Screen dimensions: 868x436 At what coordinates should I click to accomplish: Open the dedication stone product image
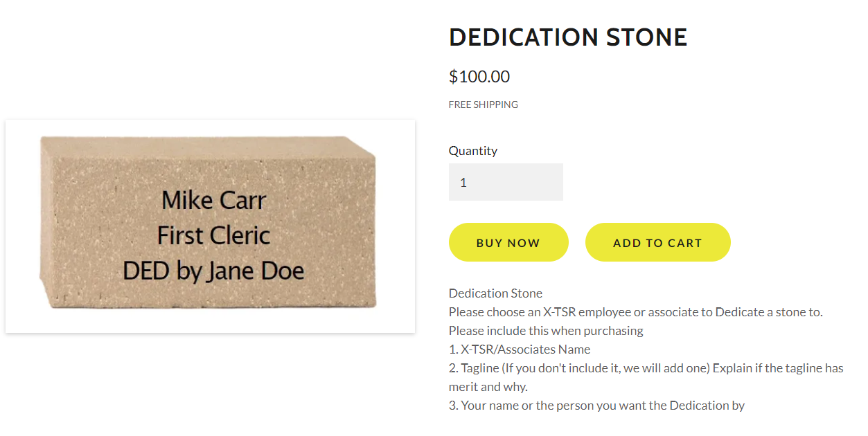point(210,226)
